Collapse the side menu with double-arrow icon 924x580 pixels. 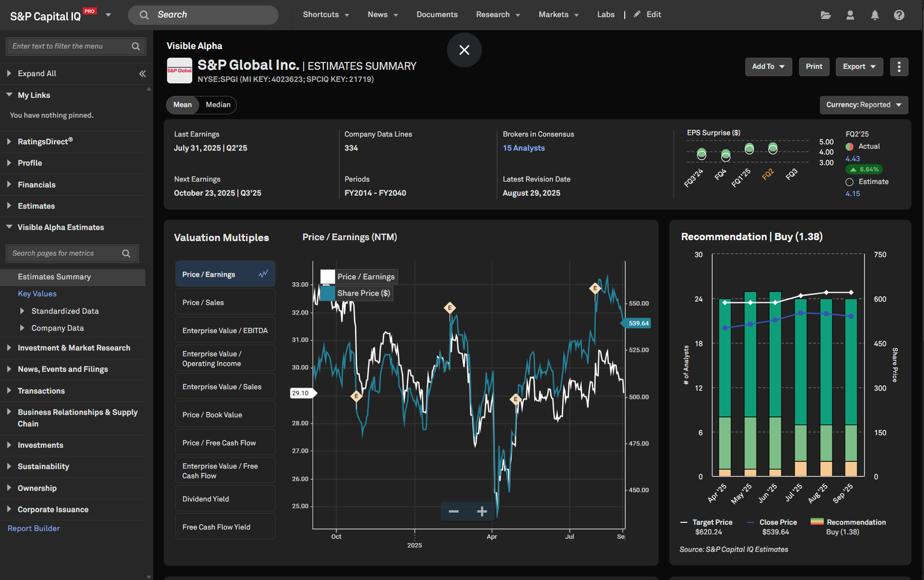coord(142,73)
